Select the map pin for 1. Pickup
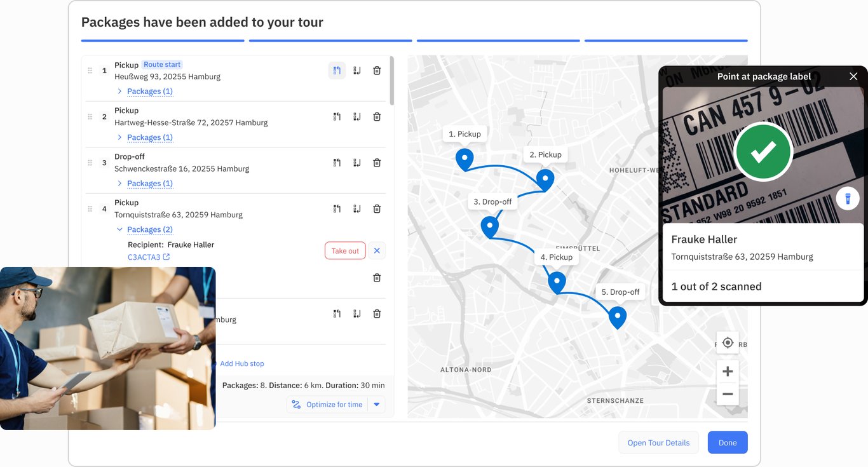Screen dimensions: 868x467 click(465, 159)
